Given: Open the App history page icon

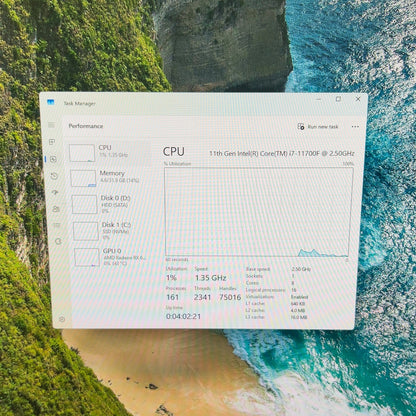Looking at the screenshot, I should pyautogui.click(x=54, y=176).
